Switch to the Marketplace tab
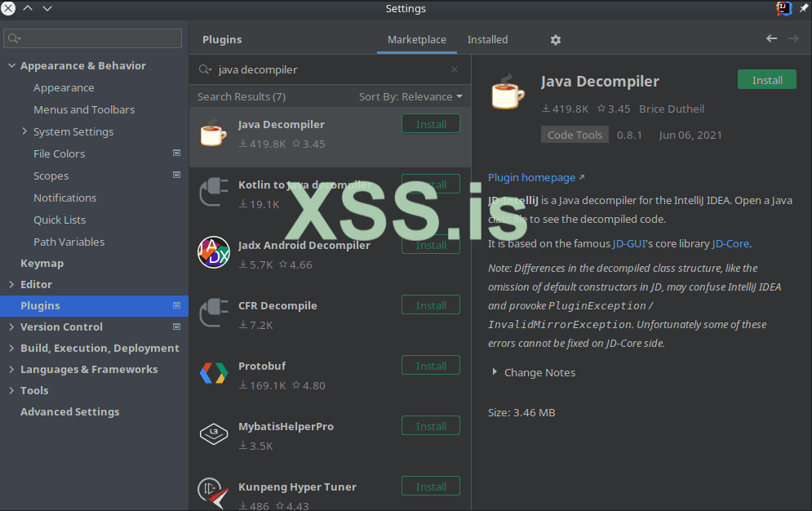 point(417,39)
